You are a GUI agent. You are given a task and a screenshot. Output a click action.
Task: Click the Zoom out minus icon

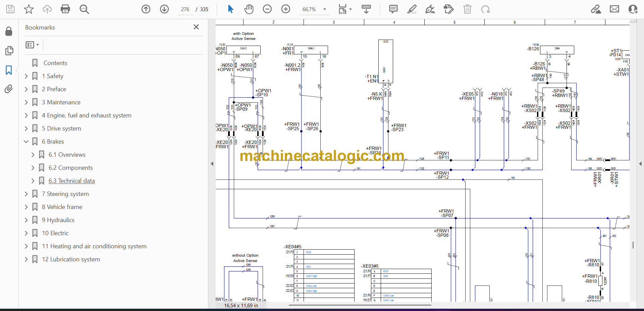267,9
